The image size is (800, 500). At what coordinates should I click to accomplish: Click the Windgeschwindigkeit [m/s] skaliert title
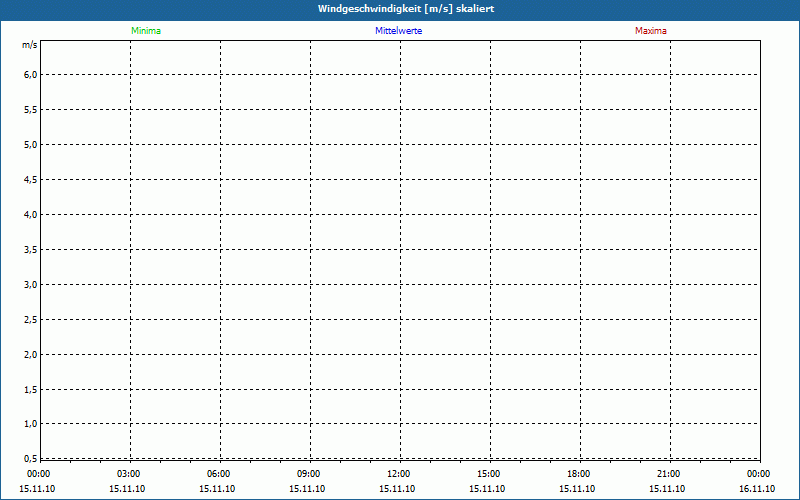[x=406, y=9]
